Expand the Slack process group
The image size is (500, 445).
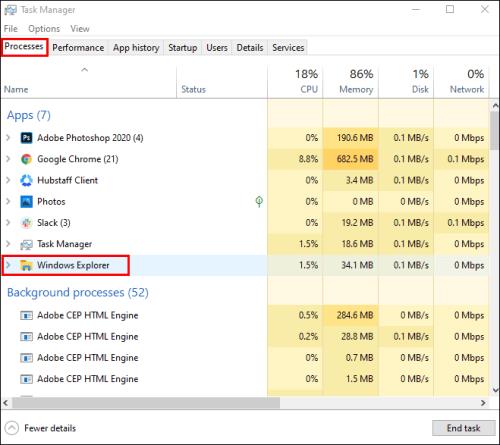tap(8, 223)
